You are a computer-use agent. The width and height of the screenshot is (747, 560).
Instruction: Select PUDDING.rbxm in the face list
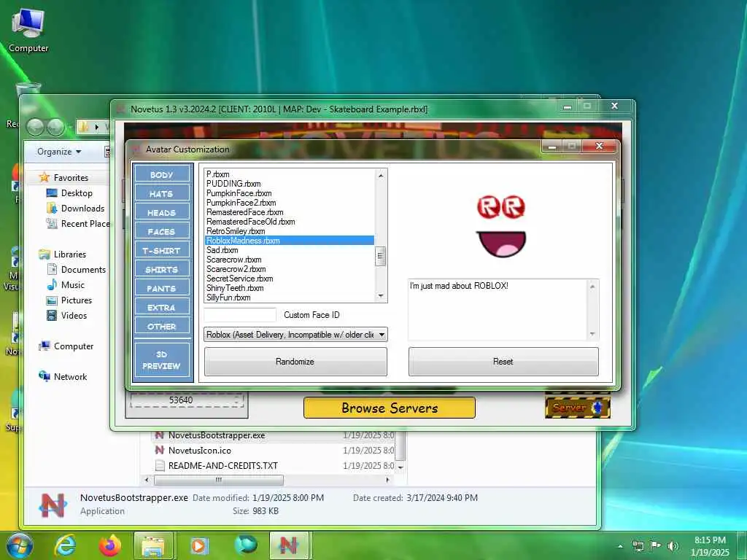[x=290, y=184]
